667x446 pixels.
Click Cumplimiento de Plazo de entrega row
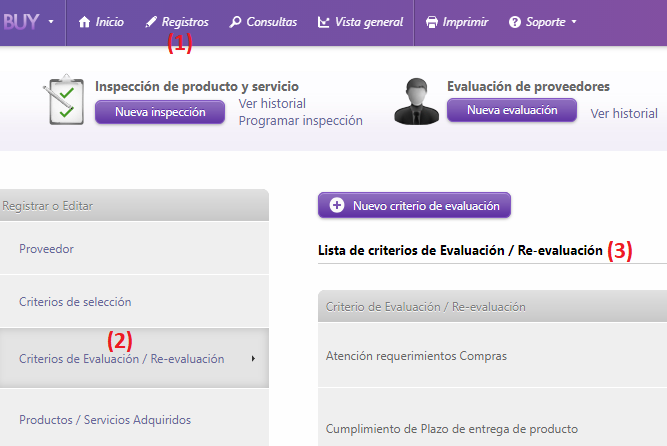click(492, 418)
